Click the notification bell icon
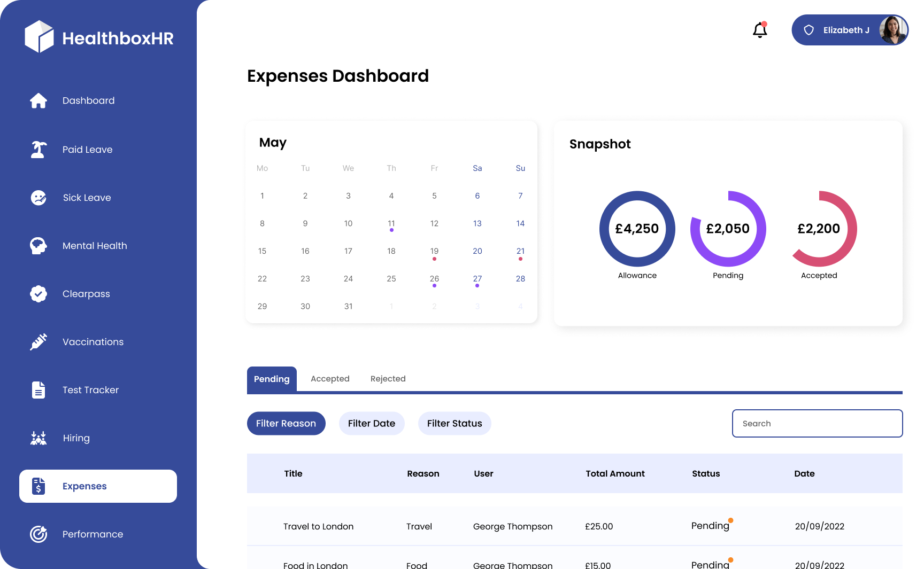 (759, 30)
